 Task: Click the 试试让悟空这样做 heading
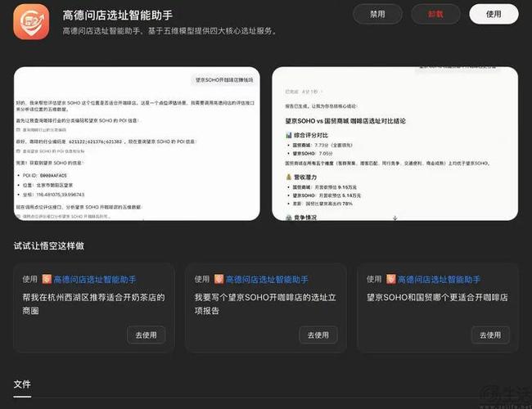tap(49, 246)
